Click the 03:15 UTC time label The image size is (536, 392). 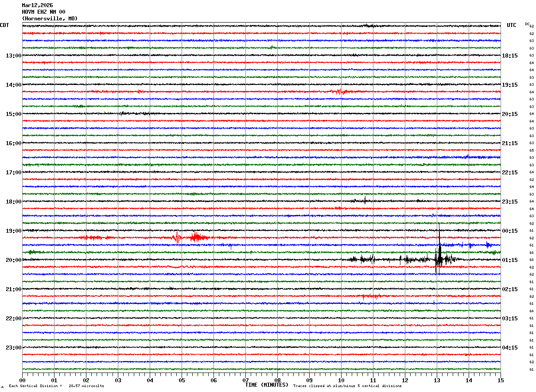(x=510, y=319)
